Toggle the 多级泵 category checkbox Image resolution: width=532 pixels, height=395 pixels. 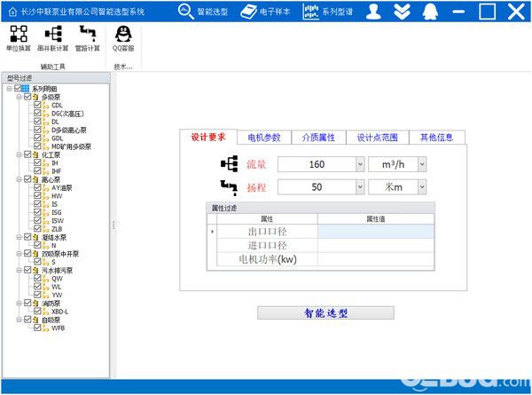click(27, 97)
